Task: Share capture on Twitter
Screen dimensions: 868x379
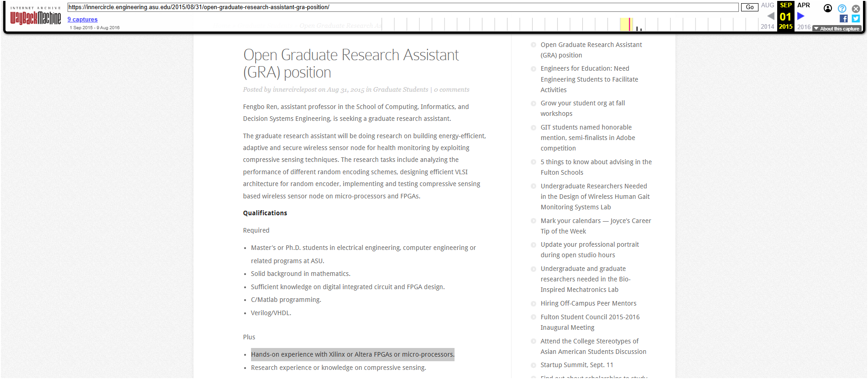Action: tap(856, 19)
